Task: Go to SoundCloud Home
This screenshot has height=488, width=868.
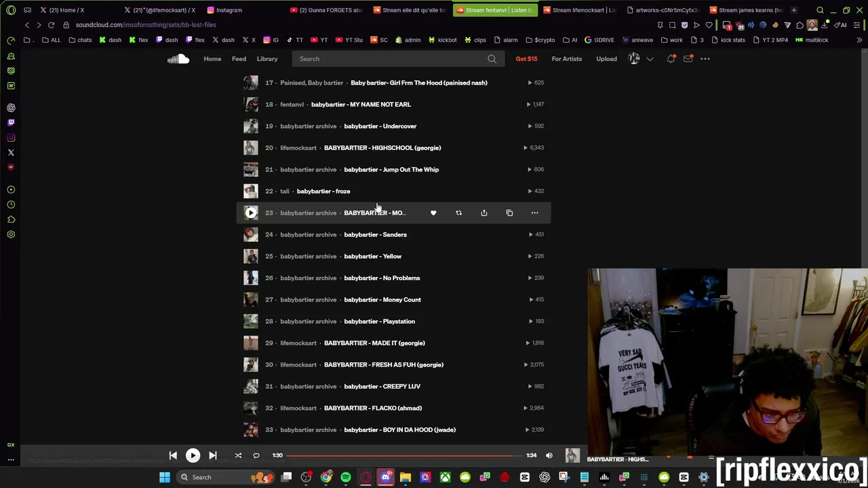Action: point(212,59)
